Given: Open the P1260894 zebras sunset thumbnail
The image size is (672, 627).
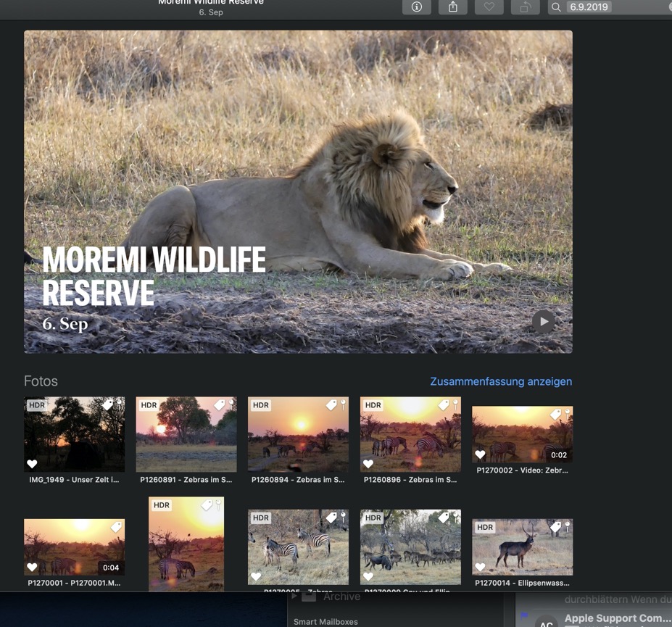Looking at the screenshot, I should pyautogui.click(x=298, y=434).
